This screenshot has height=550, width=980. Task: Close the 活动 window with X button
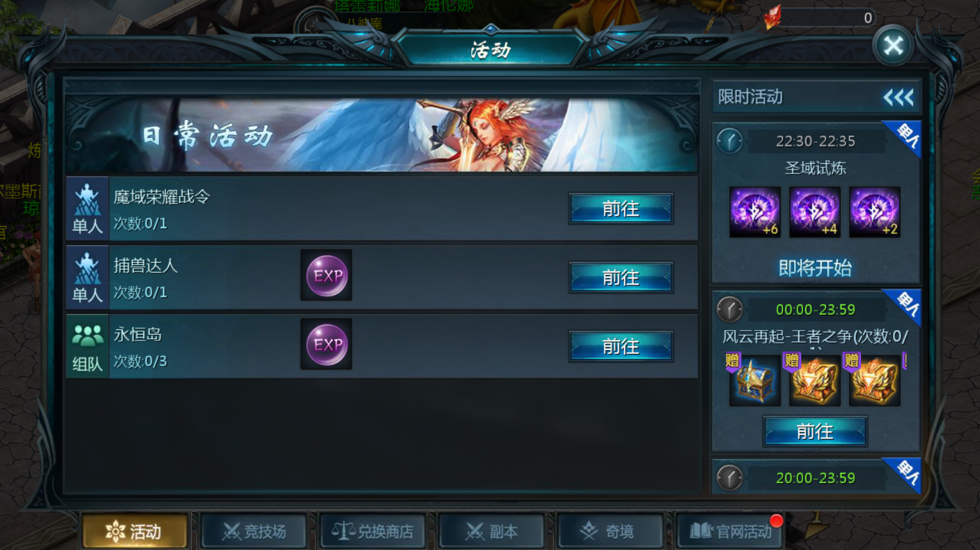[x=893, y=46]
